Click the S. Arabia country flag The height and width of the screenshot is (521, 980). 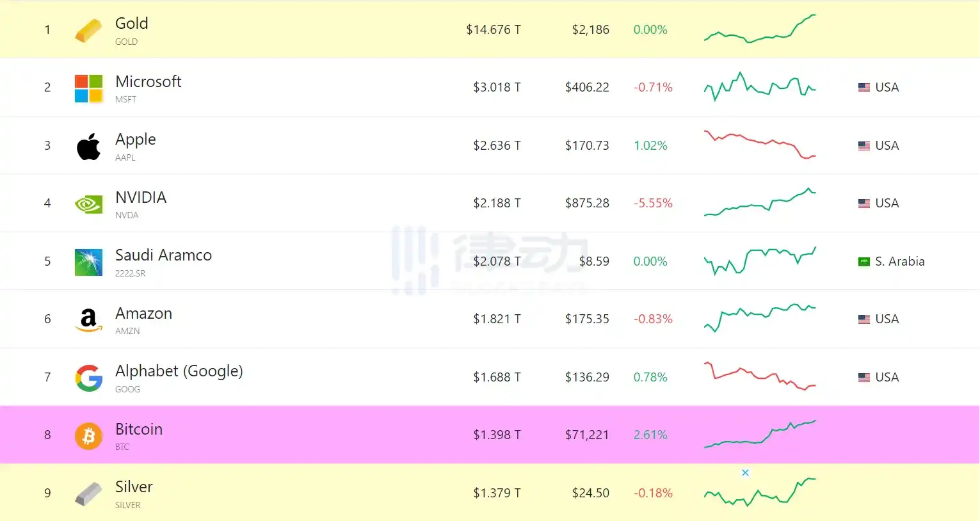point(864,262)
